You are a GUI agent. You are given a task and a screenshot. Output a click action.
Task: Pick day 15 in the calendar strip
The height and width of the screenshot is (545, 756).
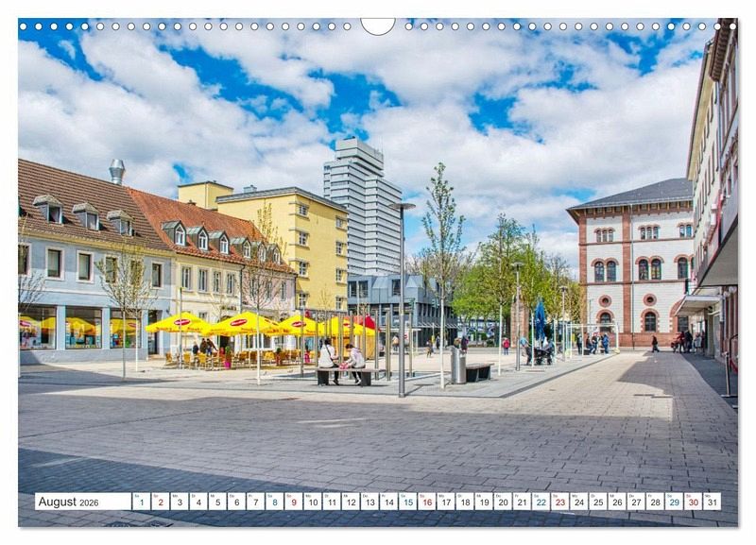407,502
